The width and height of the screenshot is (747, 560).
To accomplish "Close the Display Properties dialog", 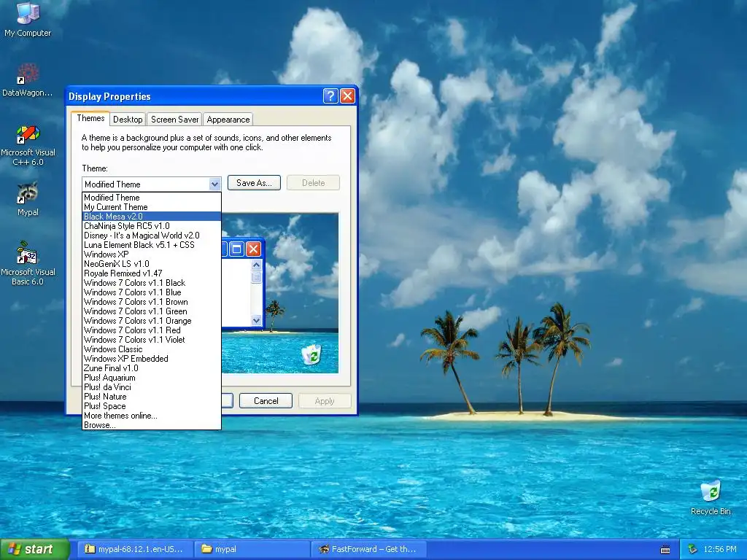I will tap(348, 96).
